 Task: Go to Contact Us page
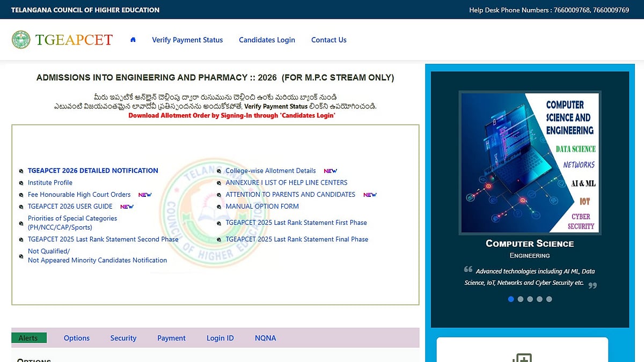pyautogui.click(x=329, y=40)
